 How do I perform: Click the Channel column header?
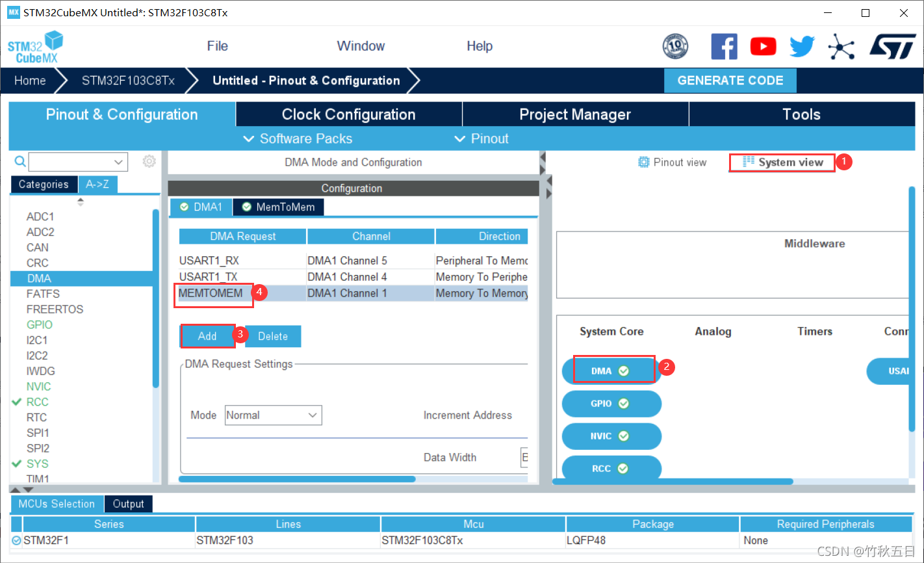371,236
